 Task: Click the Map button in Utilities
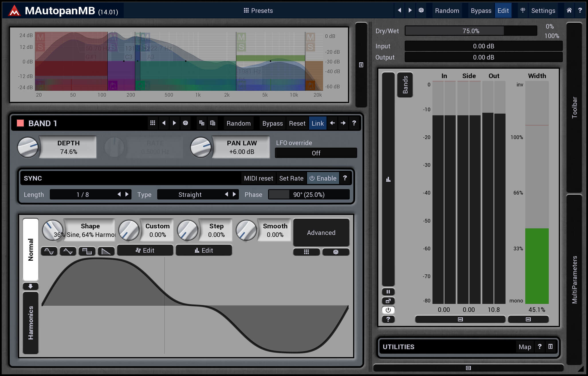(525, 347)
